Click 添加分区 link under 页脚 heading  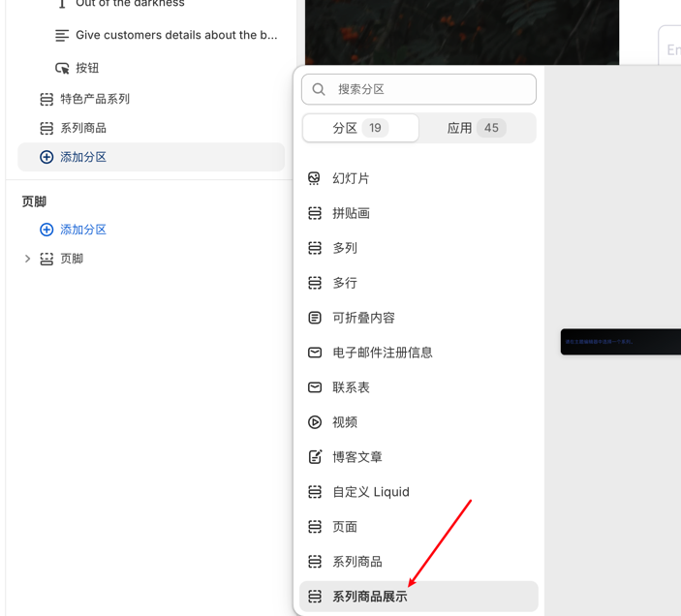click(83, 230)
